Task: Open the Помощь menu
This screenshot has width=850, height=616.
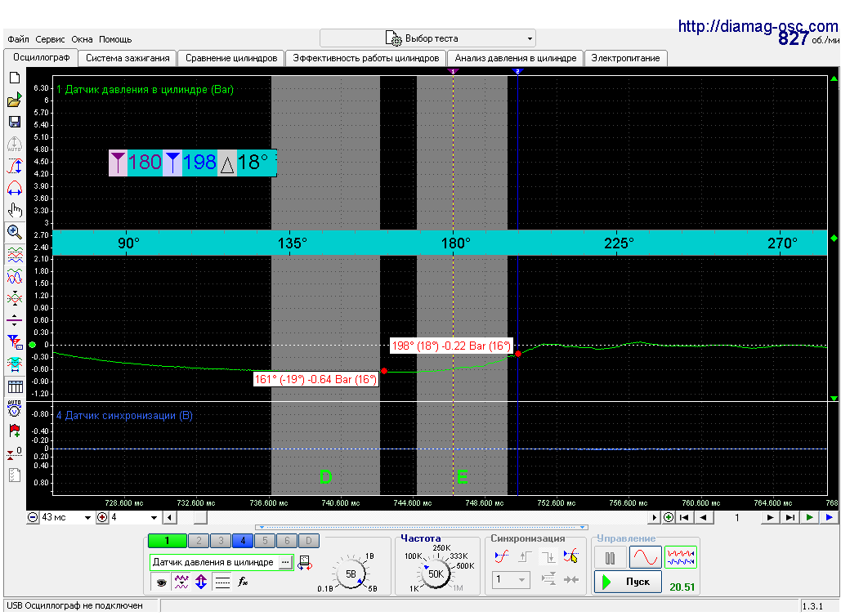Action: pyautogui.click(x=115, y=39)
